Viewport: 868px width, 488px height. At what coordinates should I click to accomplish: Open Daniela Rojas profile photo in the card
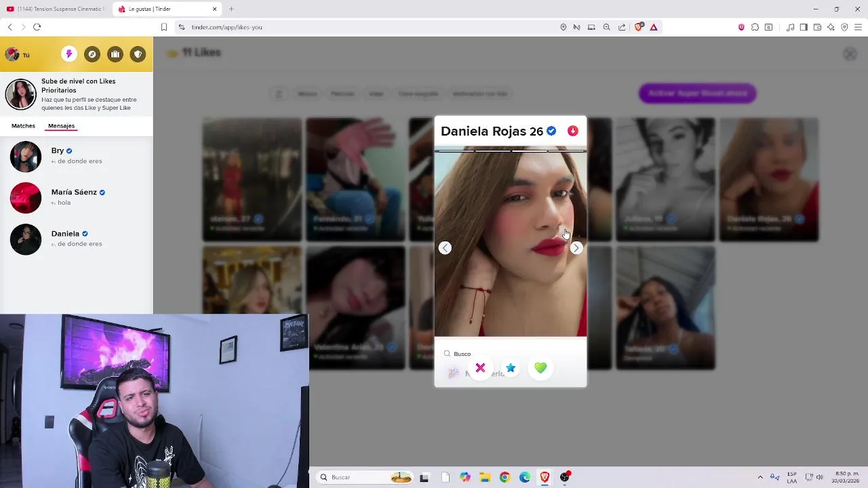tap(510, 243)
